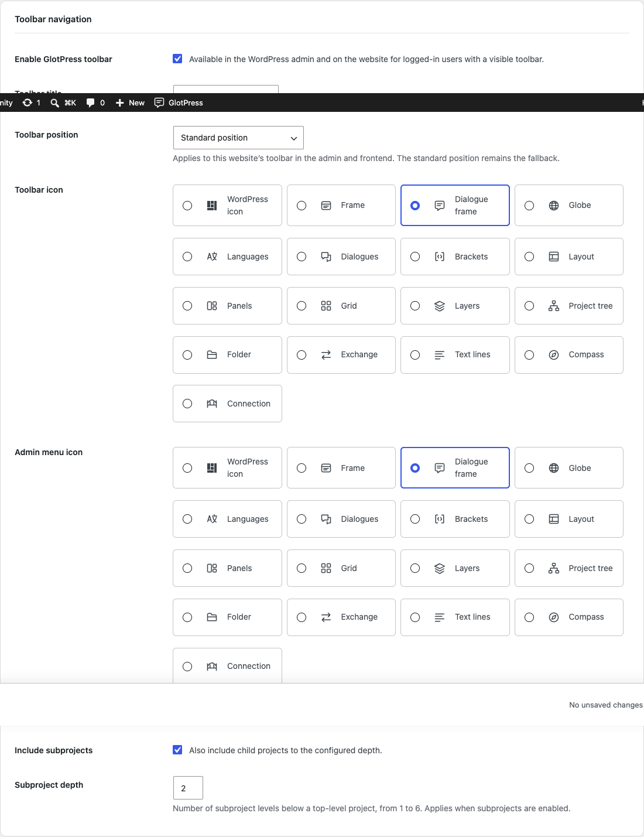Click the Project tree glyph under Admin menu icon
Viewport: 644px width, 837px height.
pos(554,568)
